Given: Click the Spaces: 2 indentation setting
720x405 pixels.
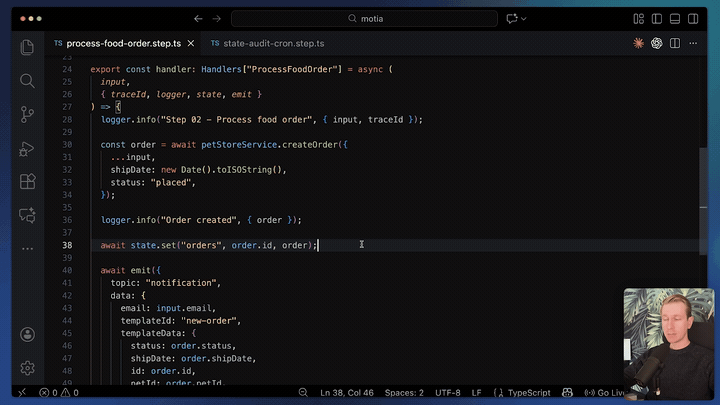Looking at the screenshot, I should point(406,393).
